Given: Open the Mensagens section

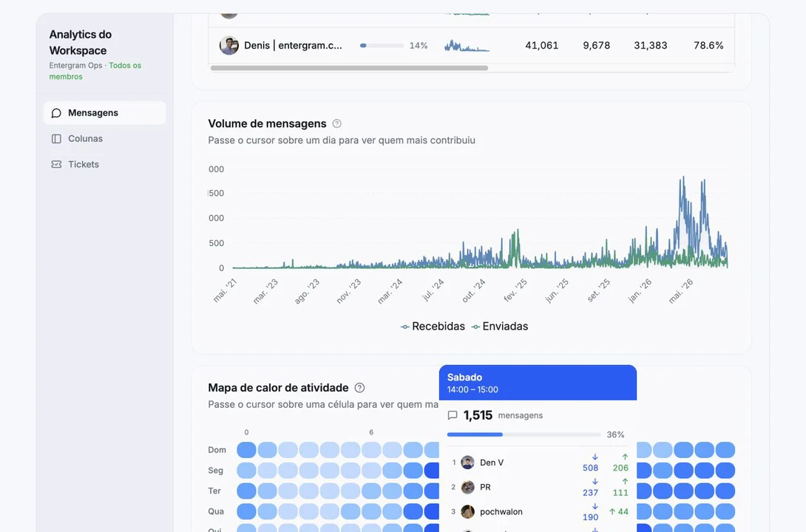Looking at the screenshot, I should tap(104, 113).
